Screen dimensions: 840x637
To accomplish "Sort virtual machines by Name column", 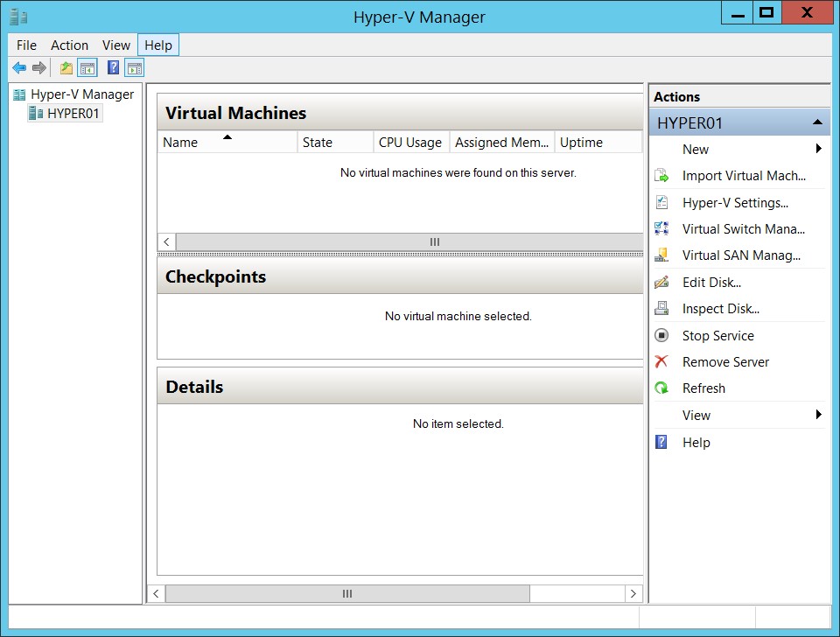I will 181,143.
